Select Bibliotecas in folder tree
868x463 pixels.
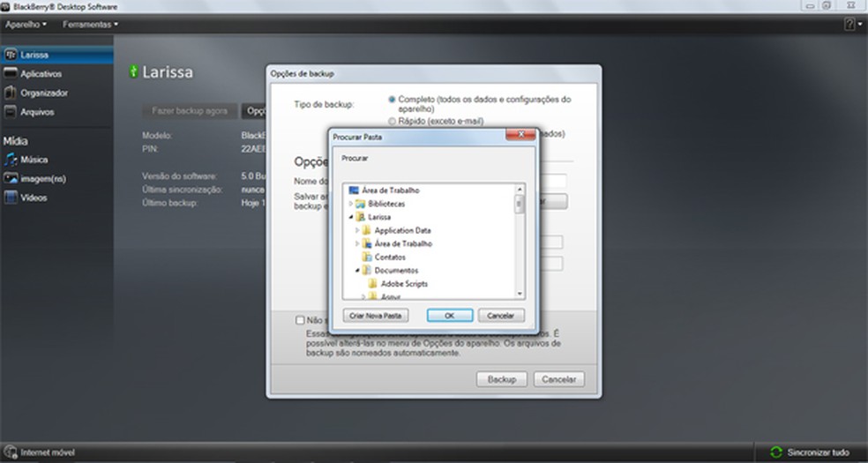(386, 204)
